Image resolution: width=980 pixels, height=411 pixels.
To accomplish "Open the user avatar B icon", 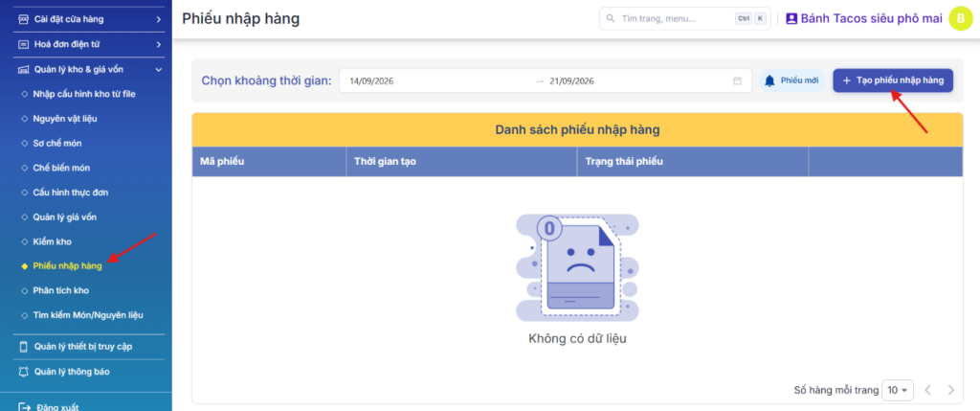I will 961,19.
